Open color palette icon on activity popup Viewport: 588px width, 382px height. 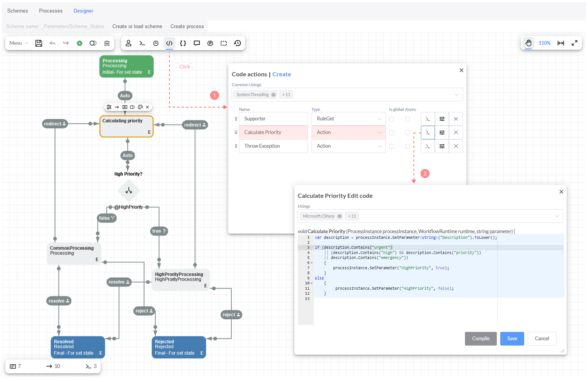(140, 107)
